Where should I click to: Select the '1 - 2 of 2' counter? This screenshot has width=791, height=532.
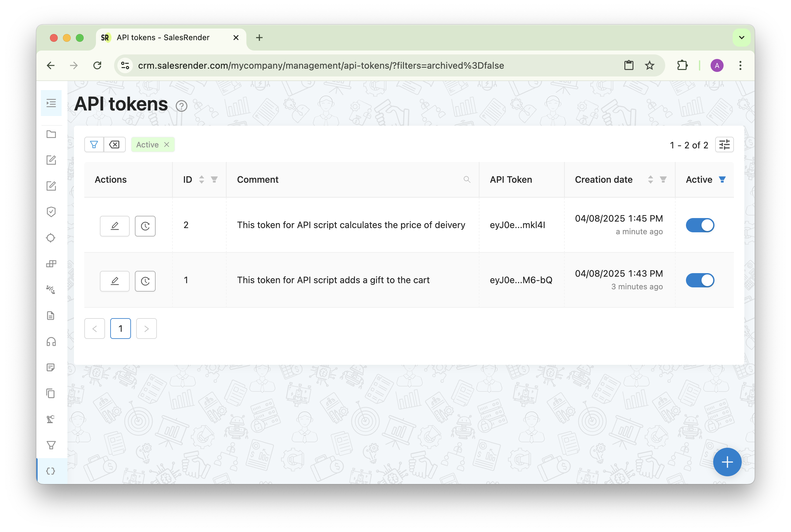[x=689, y=145]
